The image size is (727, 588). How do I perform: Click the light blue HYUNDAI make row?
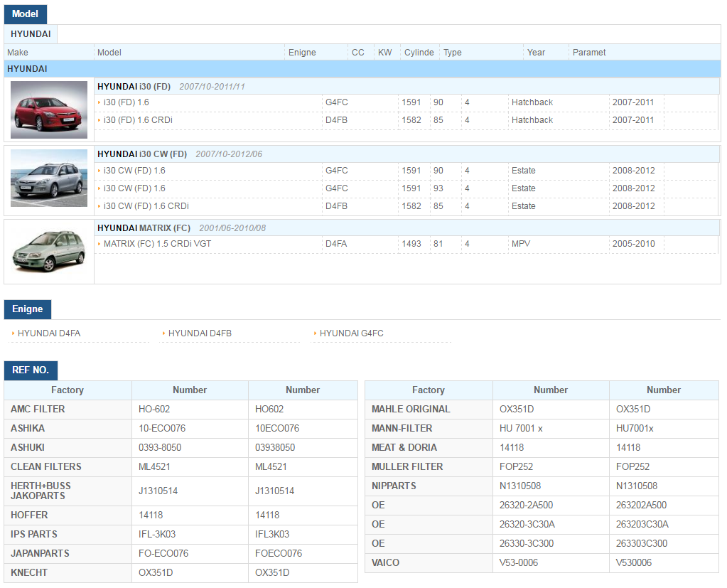[362, 69]
